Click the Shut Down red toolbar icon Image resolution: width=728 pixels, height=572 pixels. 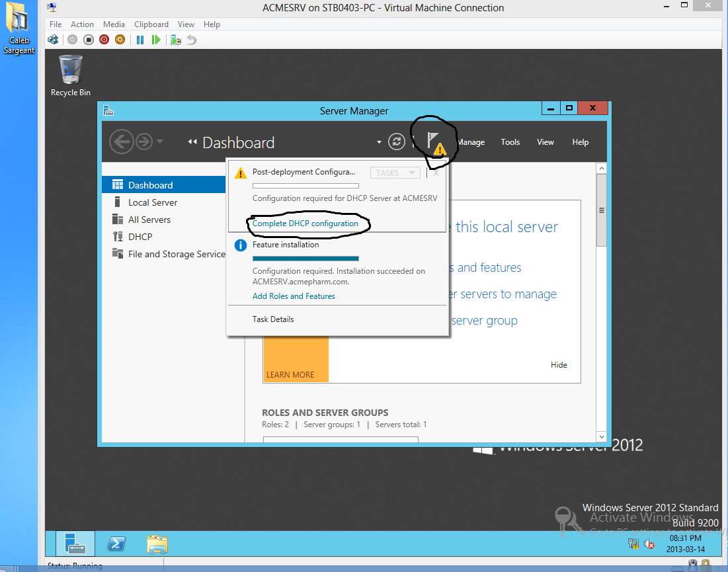click(x=104, y=40)
